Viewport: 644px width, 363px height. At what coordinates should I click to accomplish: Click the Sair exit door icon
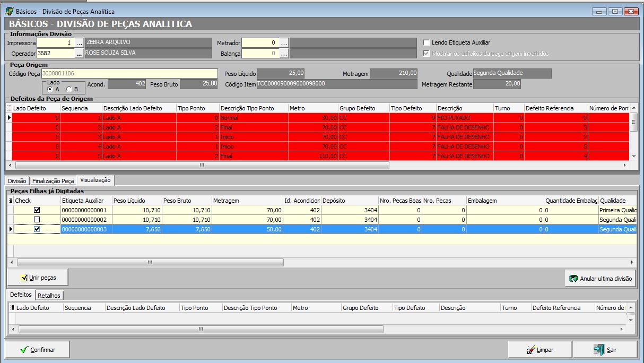pos(599,350)
